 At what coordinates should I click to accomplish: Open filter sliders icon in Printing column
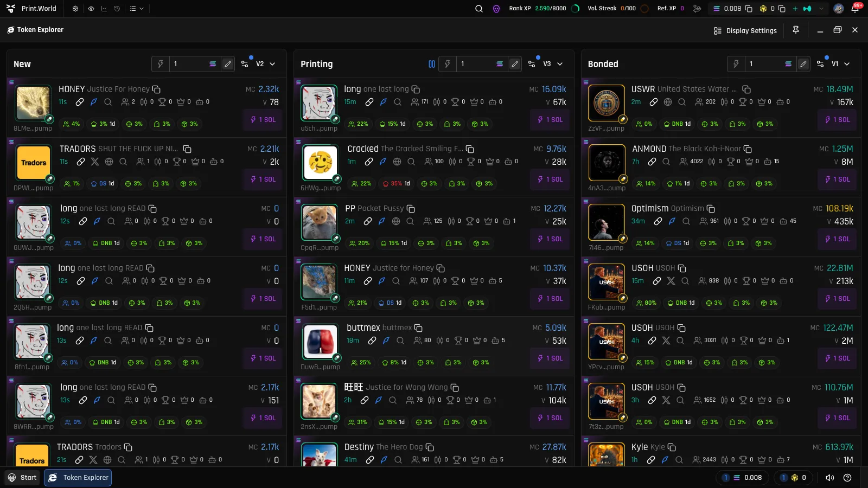[532, 64]
